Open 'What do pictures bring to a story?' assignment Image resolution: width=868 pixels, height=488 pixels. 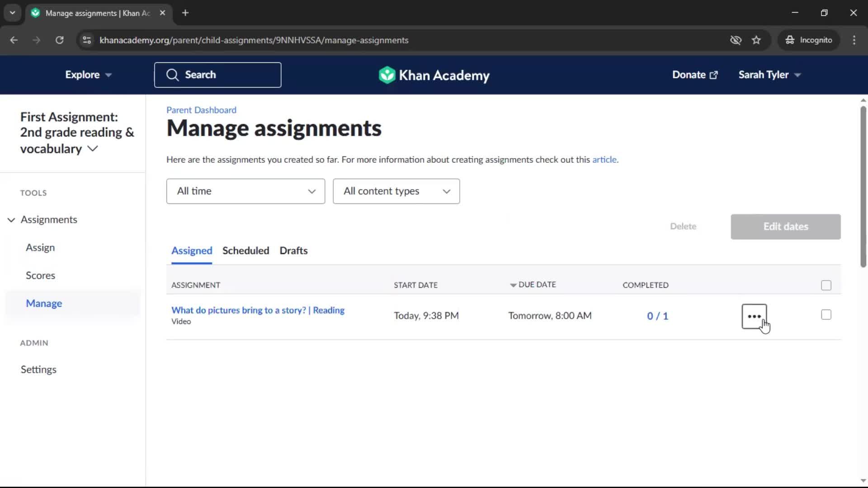[x=258, y=310]
